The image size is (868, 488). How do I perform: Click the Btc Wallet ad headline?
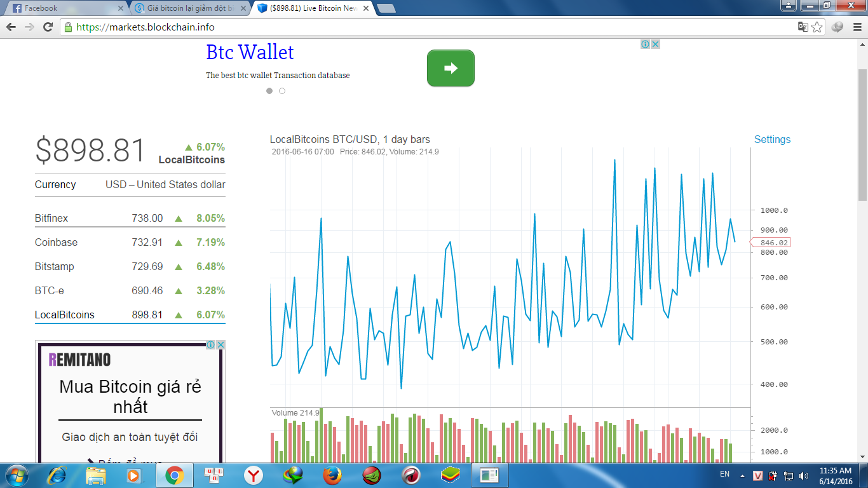coord(250,52)
